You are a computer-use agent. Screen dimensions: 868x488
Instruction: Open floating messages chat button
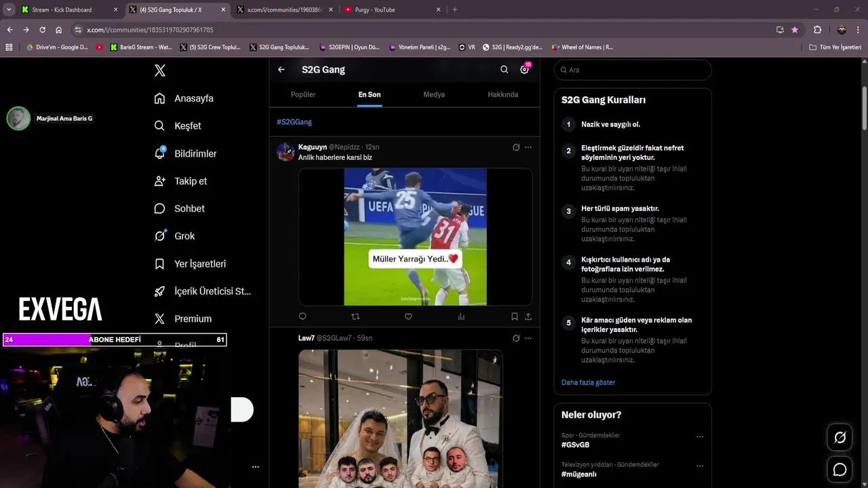(x=840, y=470)
